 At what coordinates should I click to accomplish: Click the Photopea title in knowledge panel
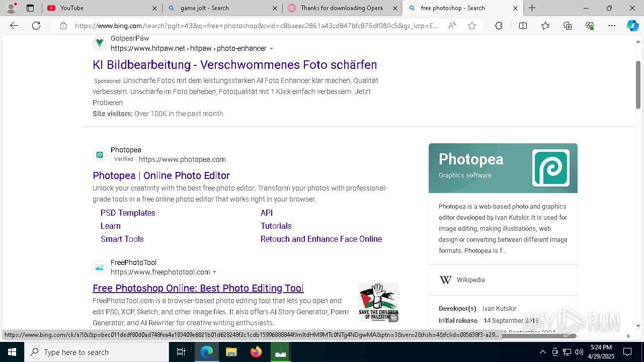point(471,159)
